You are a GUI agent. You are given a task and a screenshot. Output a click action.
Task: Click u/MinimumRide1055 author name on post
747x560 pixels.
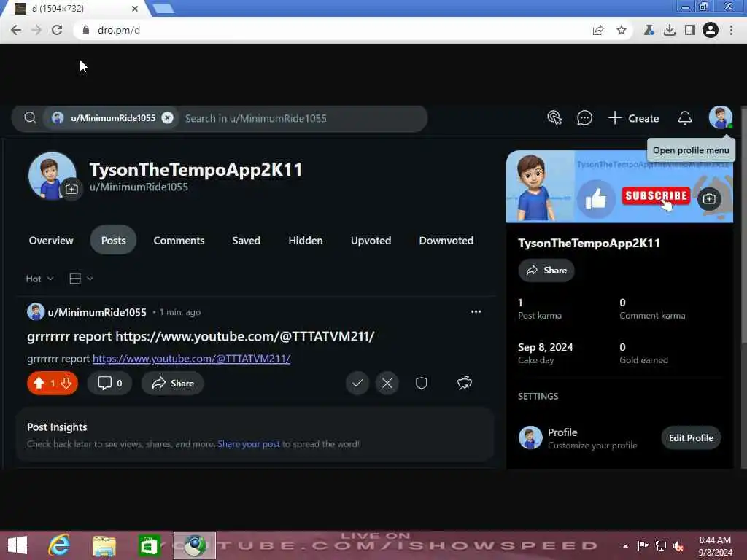pyautogui.click(x=97, y=312)
